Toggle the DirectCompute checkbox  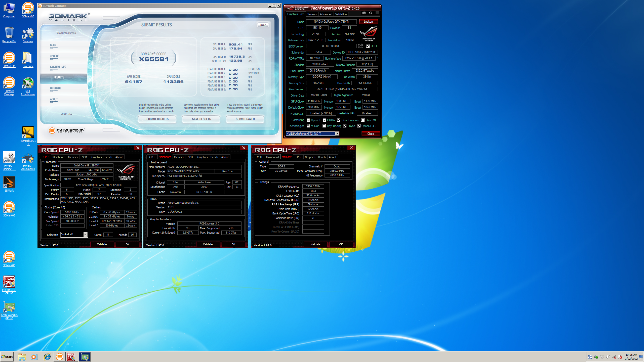tap(339, 120)
